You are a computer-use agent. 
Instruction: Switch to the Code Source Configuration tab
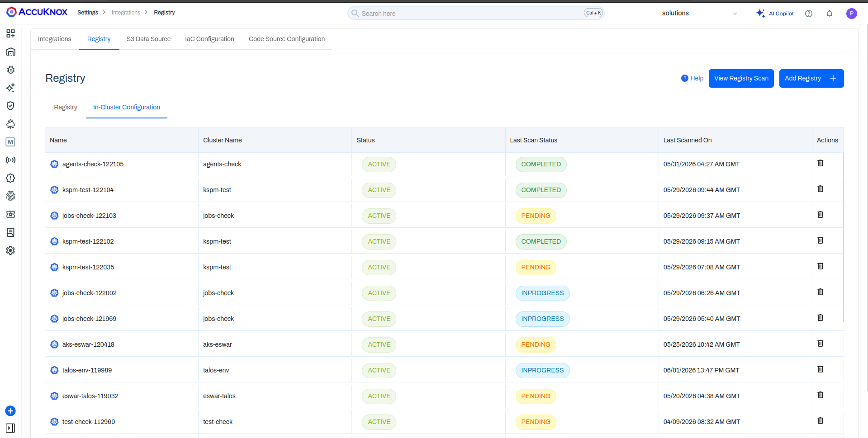click(287, 39)
